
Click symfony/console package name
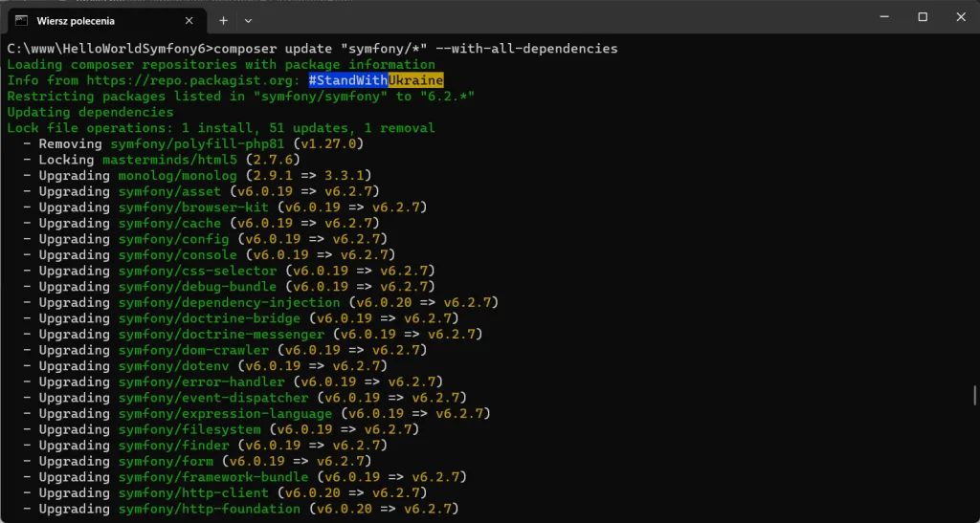[x=177, y=255]
